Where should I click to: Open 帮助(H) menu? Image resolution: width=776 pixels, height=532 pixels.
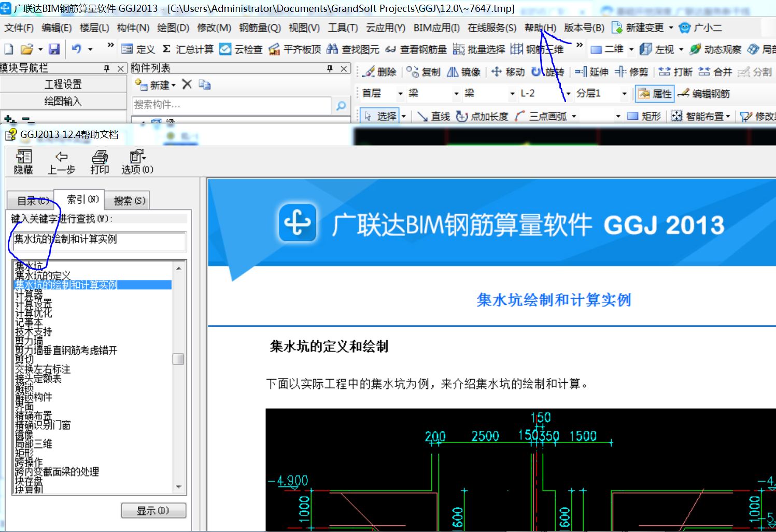tap(540, 27)
